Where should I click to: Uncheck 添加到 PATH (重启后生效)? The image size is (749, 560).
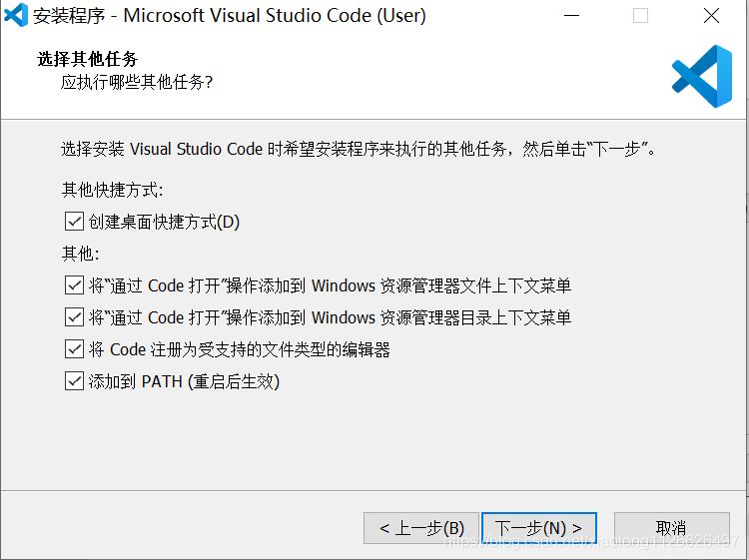click(74, 381)
